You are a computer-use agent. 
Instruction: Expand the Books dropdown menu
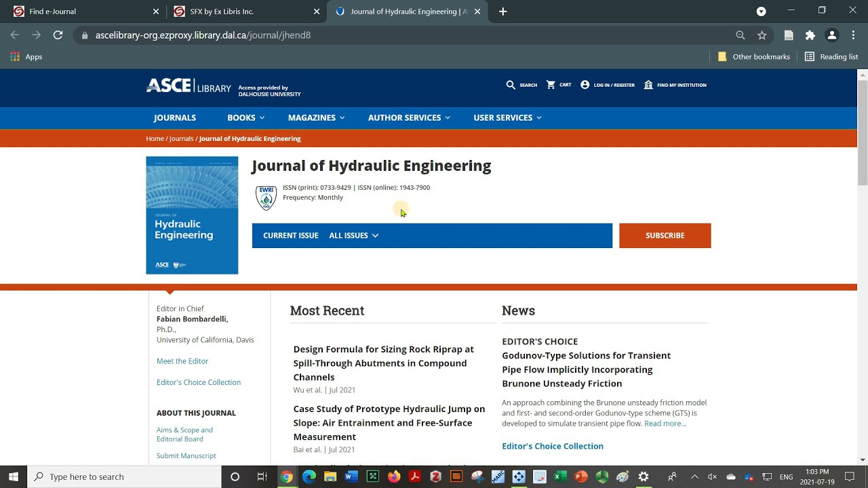click(x=245, y=117)
